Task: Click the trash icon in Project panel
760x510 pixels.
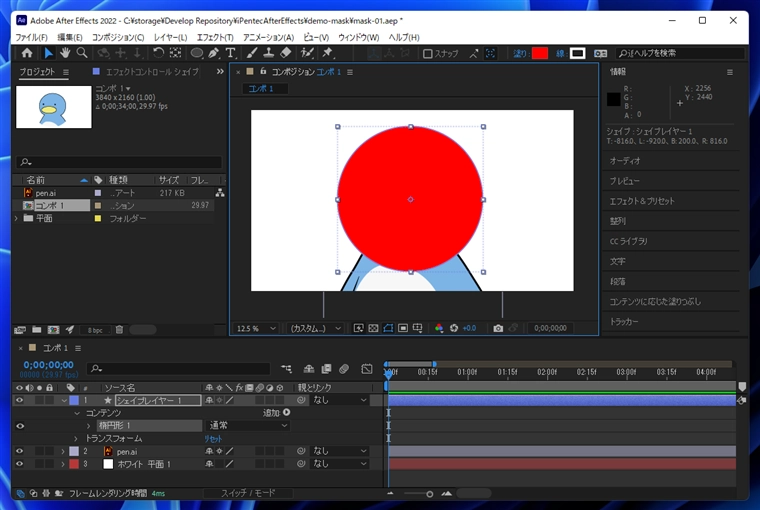Action: (119, 329)
